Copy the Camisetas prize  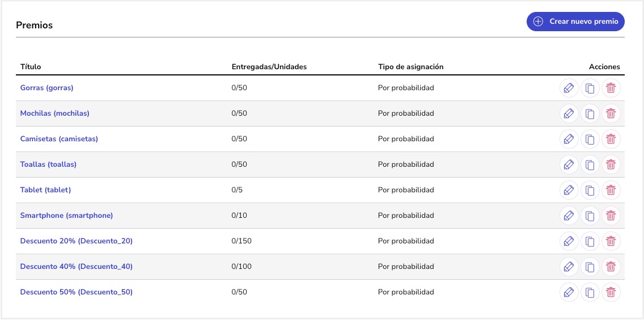point(590,139)
